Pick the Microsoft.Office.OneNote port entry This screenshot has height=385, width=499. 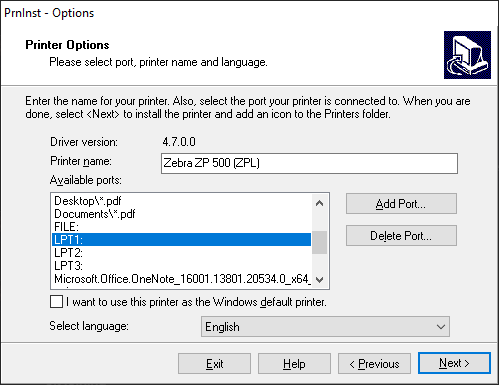tap(182, 279)
